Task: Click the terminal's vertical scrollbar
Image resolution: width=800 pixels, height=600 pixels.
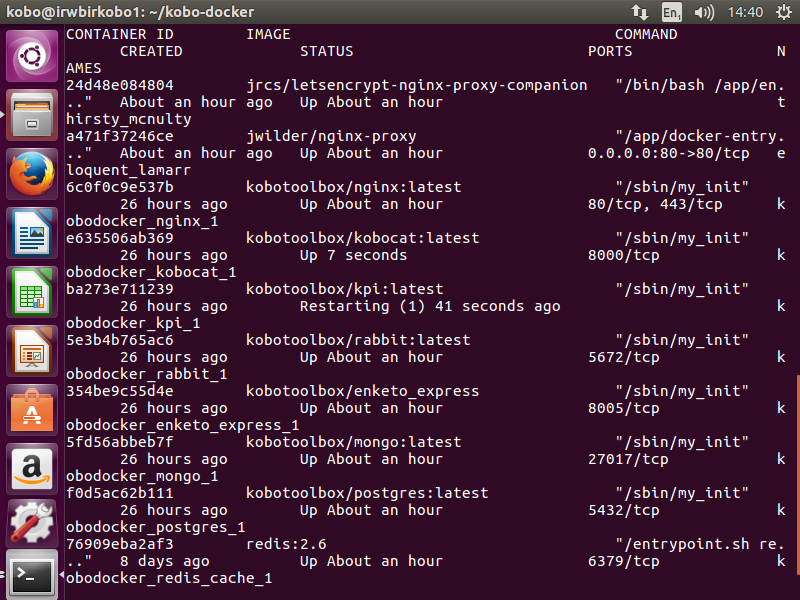Action: point(796,470)
